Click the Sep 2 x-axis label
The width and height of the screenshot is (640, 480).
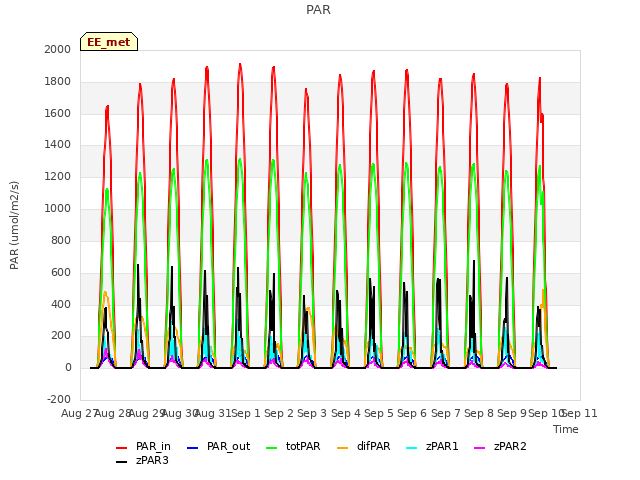[279, 413]
